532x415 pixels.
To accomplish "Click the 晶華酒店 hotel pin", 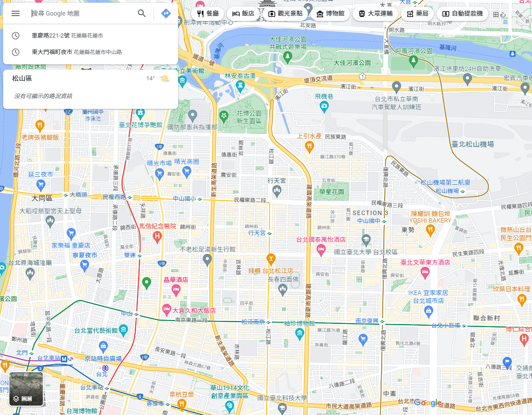I will (176, 290).
